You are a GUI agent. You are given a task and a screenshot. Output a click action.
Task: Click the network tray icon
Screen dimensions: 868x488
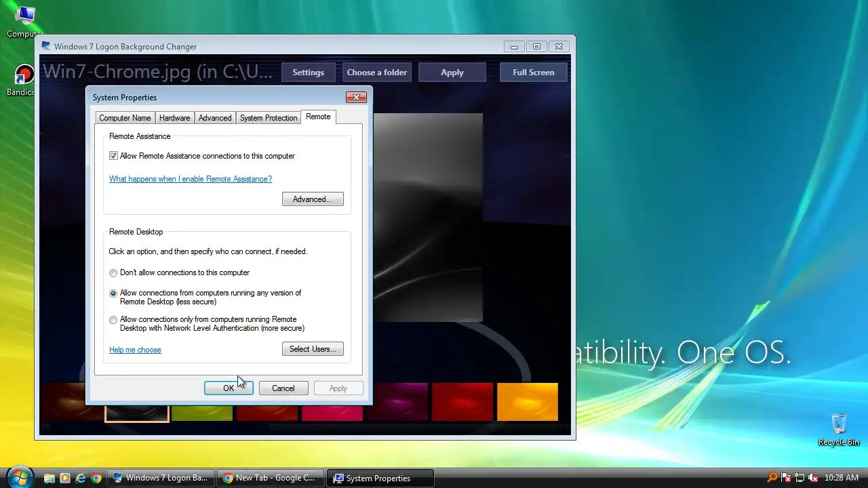[800, 478]
